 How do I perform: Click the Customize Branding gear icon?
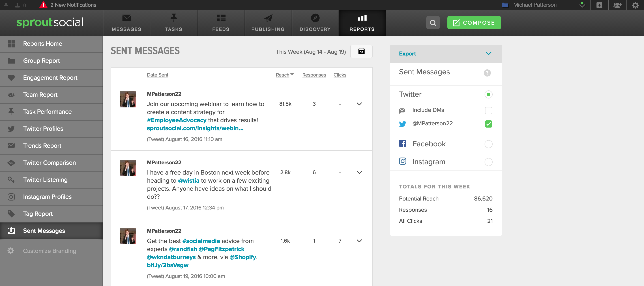point(11,251)
